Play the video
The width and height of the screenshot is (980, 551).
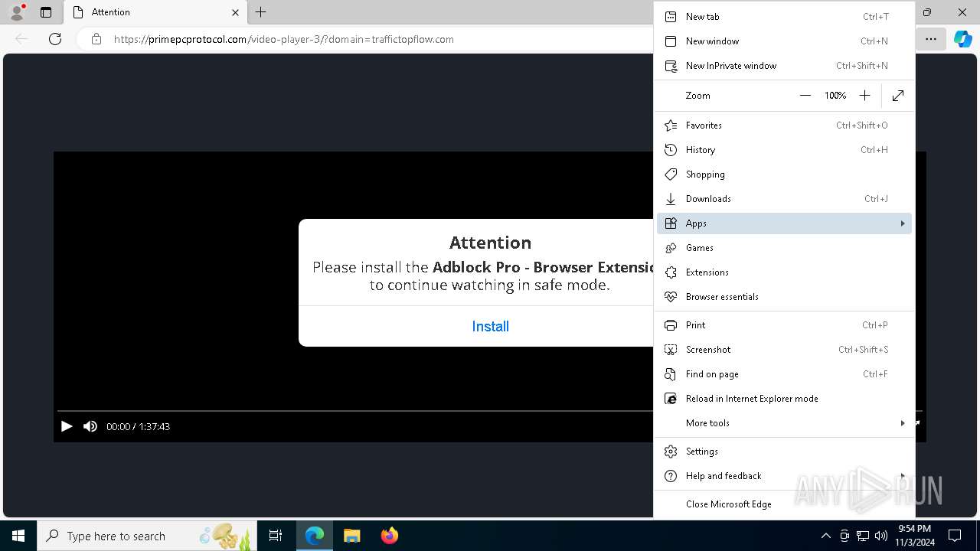pos(67,426)
